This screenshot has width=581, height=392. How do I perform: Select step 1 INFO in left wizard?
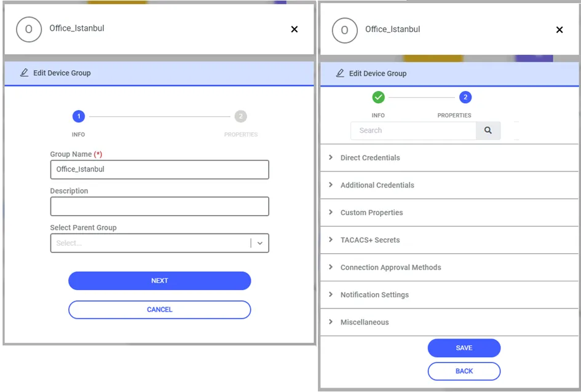(x=79, y=116)
